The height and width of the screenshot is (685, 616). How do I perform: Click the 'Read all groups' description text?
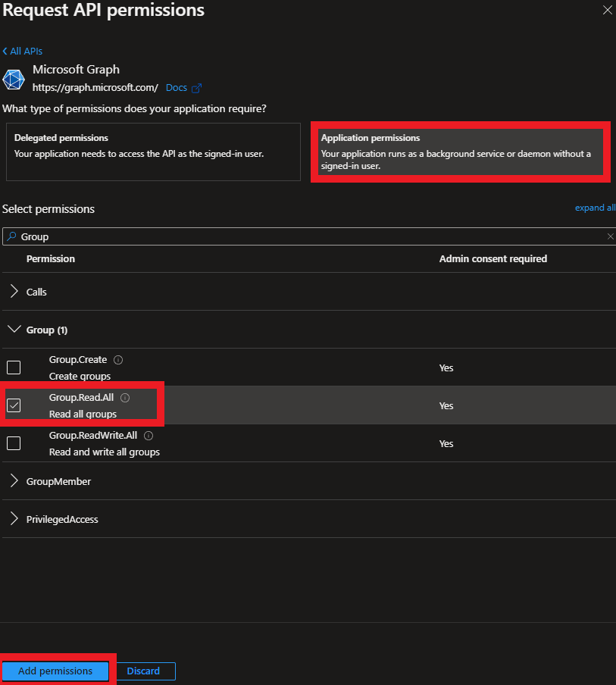coord(83,414)
